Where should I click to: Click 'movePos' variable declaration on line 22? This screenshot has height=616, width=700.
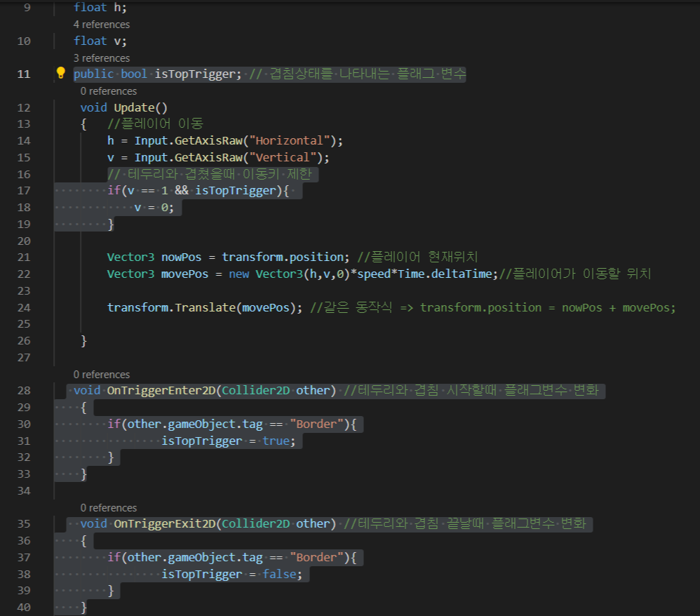[x=184, y=274]
